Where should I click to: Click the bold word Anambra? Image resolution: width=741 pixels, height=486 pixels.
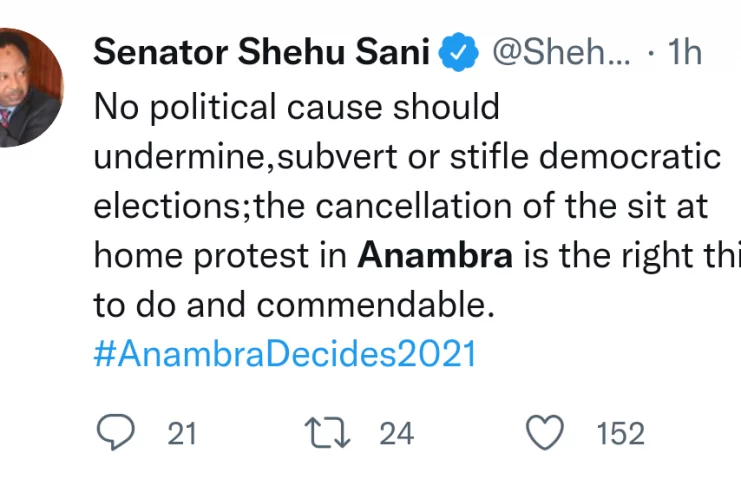point(435,256)
